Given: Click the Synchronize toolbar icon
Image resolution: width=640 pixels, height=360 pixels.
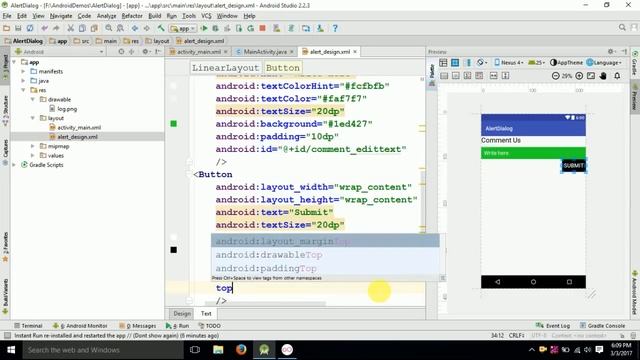Looking at the screenshot, I should 30,28.
